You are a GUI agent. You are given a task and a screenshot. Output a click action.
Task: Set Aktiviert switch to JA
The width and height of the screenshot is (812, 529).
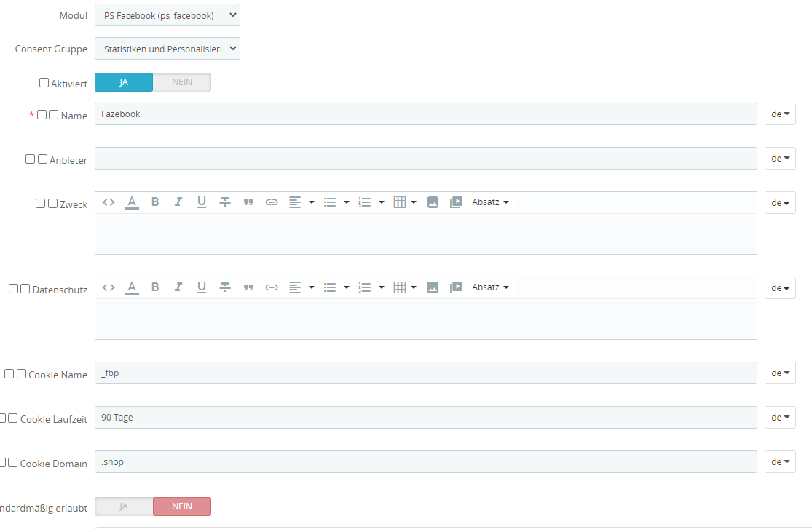point(124,82)
